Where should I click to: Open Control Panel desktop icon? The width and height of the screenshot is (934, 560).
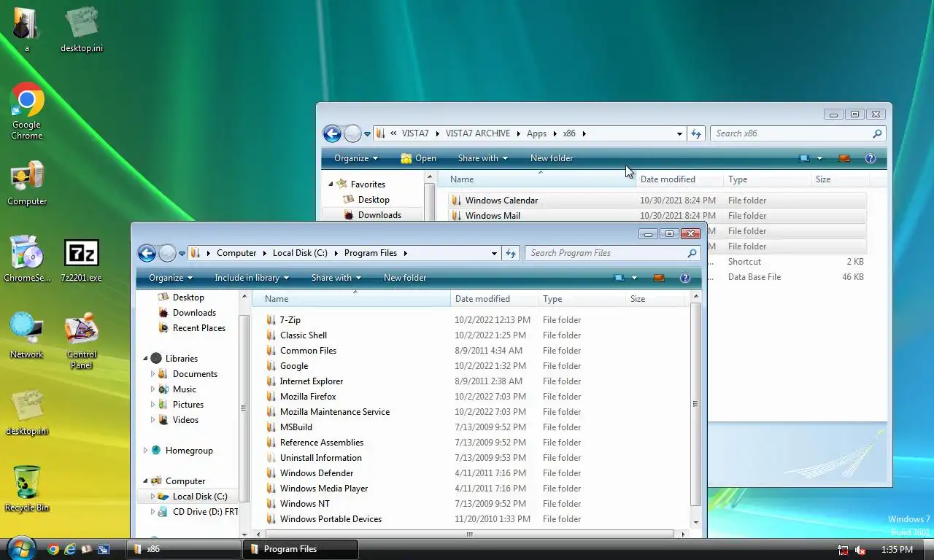(82, 341)
